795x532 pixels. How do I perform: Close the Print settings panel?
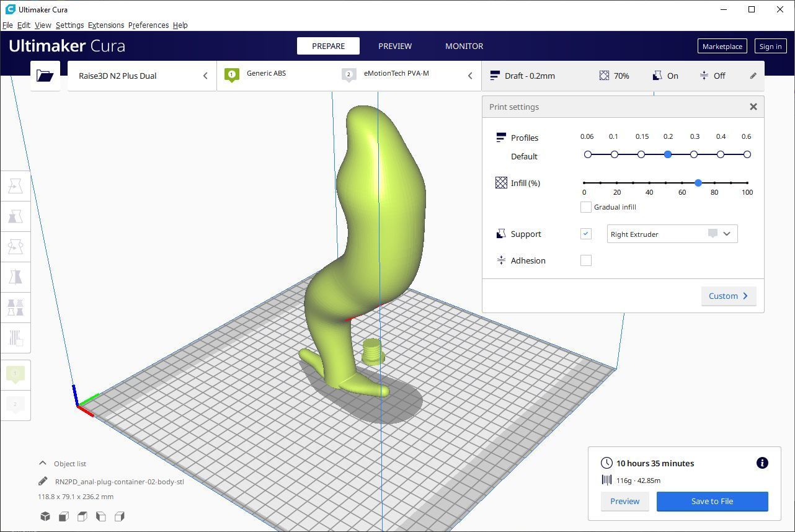click(753, 107)
